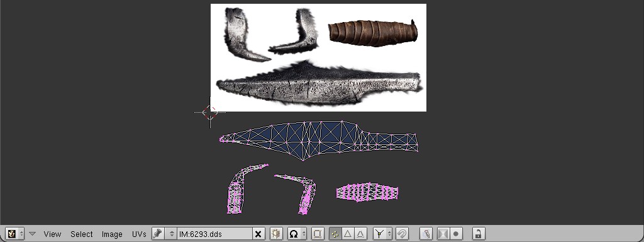The width and height of the screenshot is (644, 242).
Task: Open the UVs menu
Action: pos(139,234)
